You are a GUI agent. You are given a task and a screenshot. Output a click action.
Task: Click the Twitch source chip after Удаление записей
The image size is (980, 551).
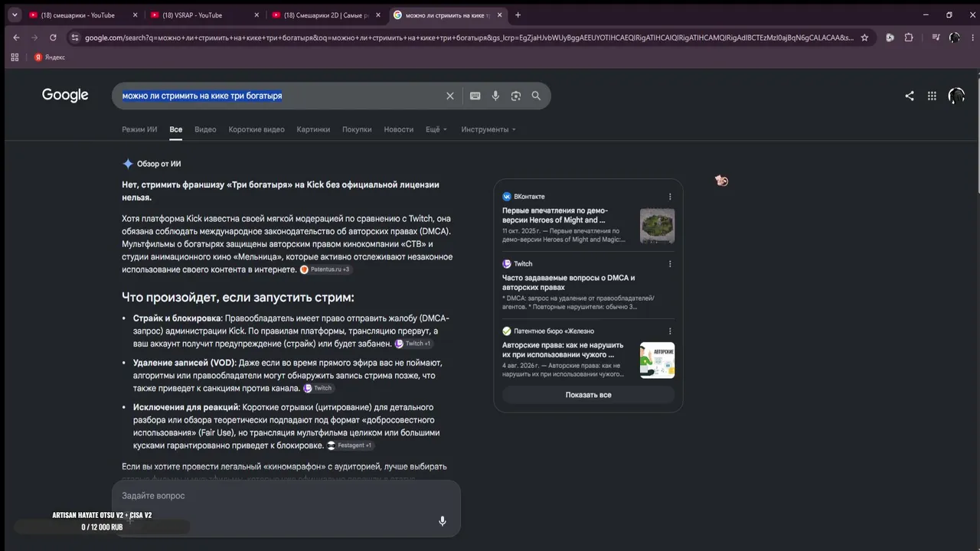point(318,388)
